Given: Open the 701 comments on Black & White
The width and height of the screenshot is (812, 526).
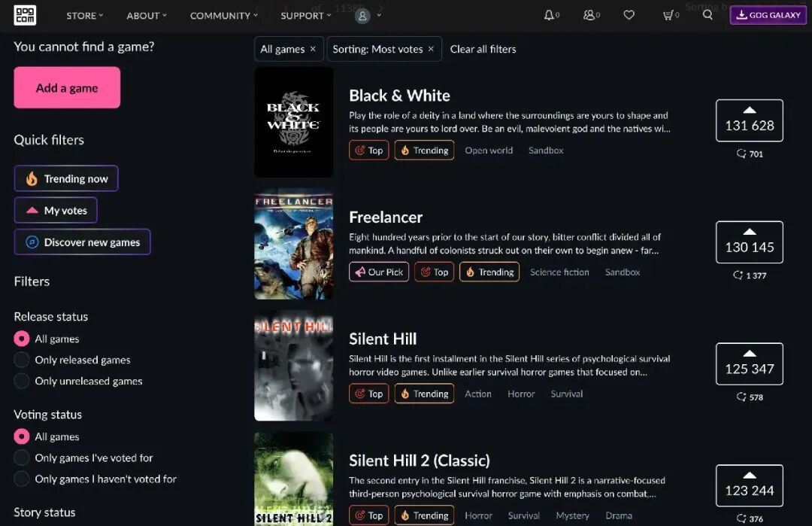Looking at the screenshot, I should [750, 154].
